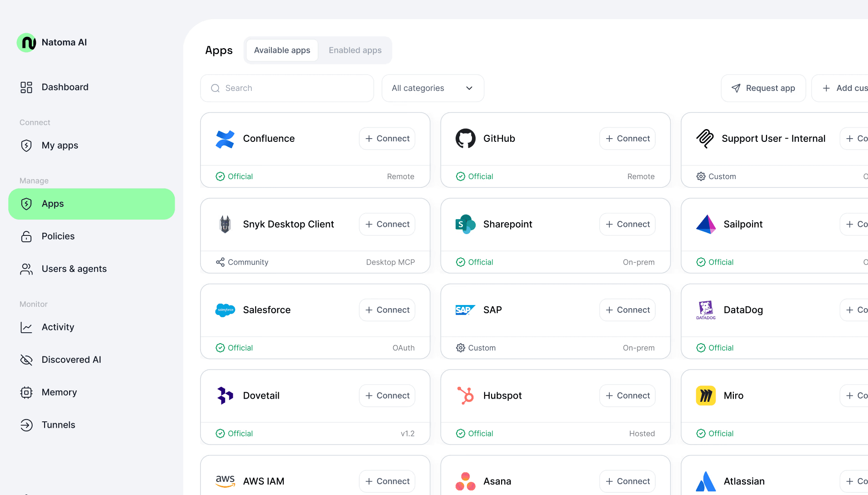The image size is (868, 495).
Task: Connect the Snyk Desktop Client app
Action: click(x=387, y=225)
